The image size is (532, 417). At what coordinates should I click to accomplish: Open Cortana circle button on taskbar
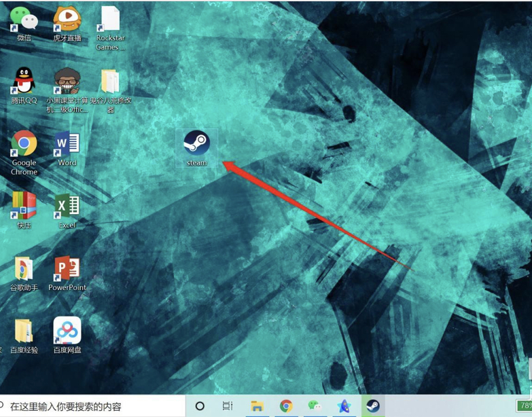pos(200,406)
